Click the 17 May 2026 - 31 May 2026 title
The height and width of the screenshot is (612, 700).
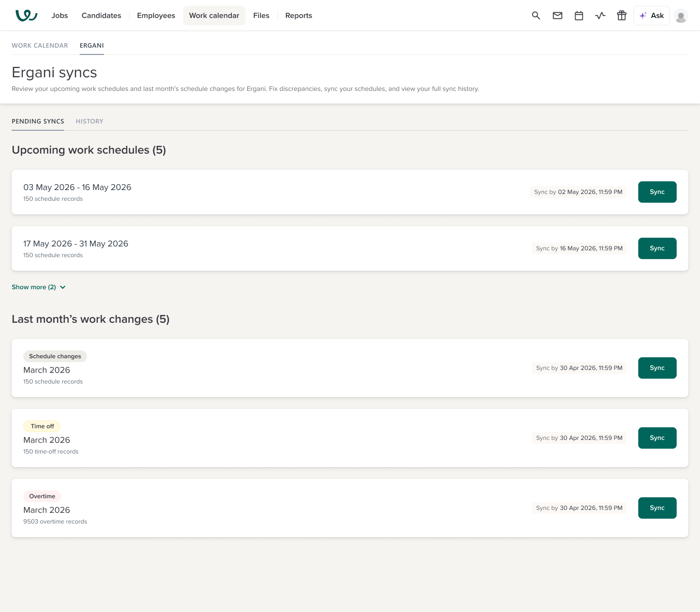click(x=76, y=244)
